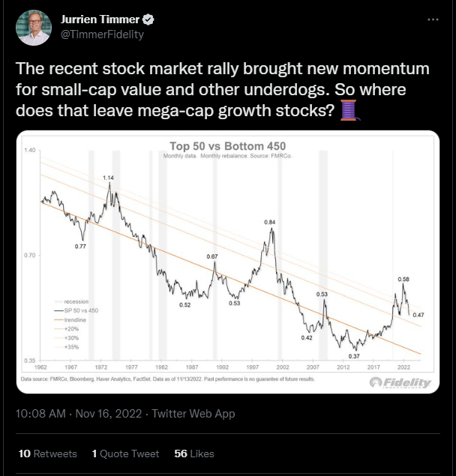Click the 0.47 latest value label

418,315
